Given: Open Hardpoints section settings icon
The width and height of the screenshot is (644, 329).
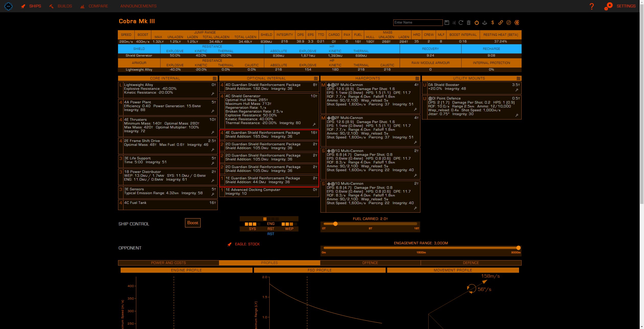Looking at the screenshot, I should point(417,78).
